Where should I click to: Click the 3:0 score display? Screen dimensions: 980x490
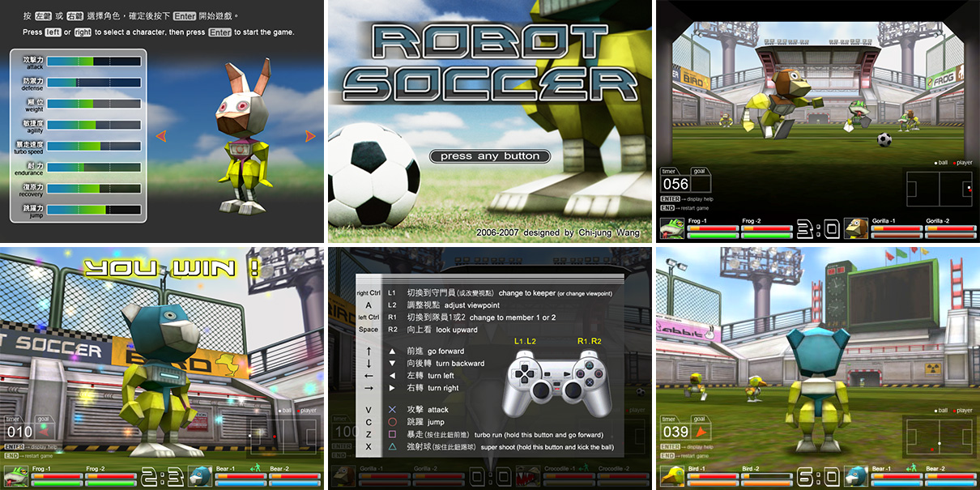pos(816,230)
